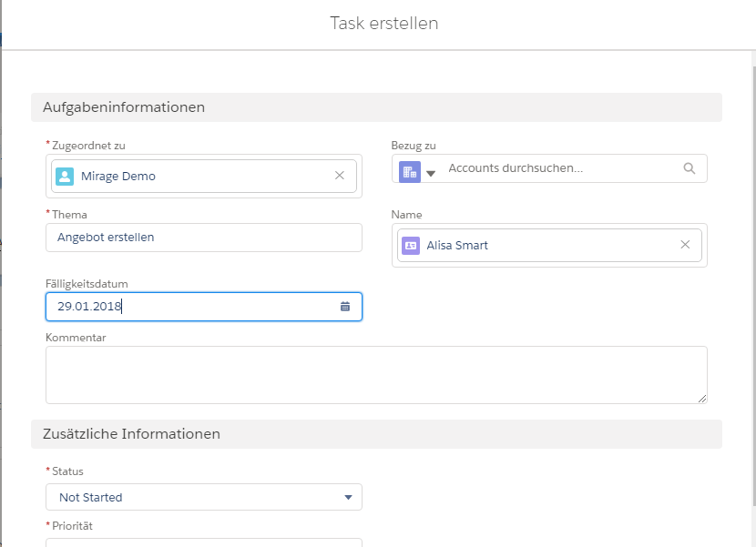Click the Zusätzliche Informationen section header
Viewport: 756px width, 547px height.
376,434
